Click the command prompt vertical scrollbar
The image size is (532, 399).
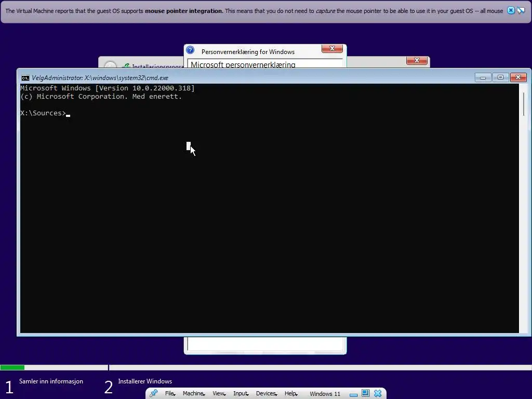click(x=524, y=208)
